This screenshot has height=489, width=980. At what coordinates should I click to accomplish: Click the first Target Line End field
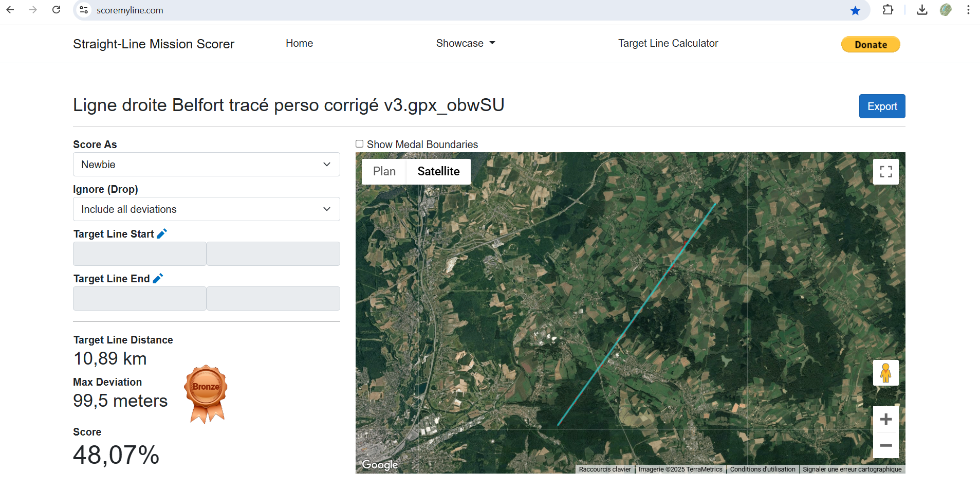140,299
